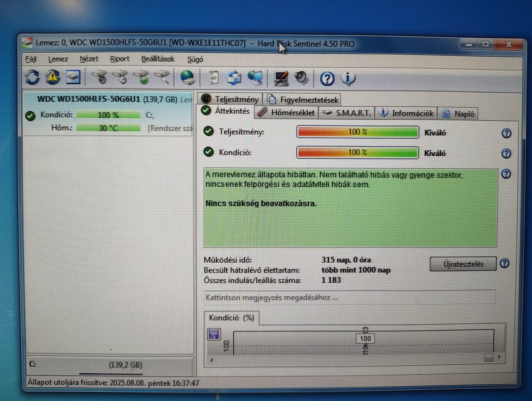Viewport: 532px width, 401px height.
Task: Click the 100 data label on chart
Action: (x=365, y=338)
